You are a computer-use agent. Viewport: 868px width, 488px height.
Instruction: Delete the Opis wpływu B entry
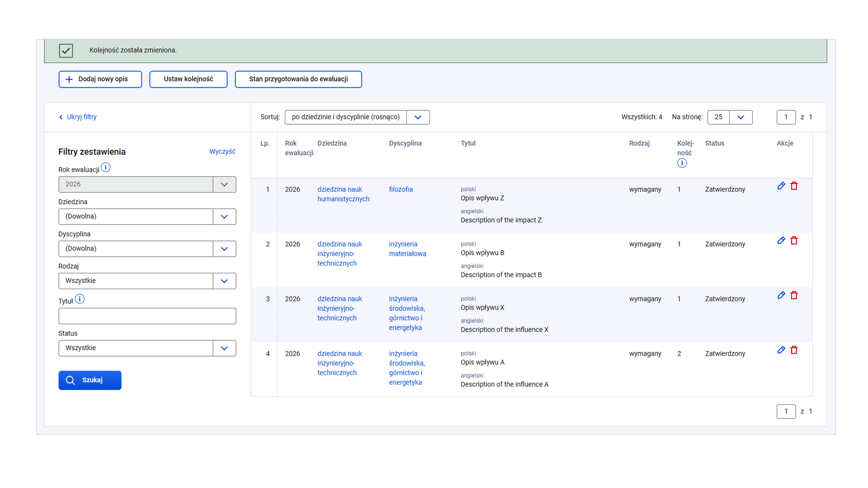794,240
